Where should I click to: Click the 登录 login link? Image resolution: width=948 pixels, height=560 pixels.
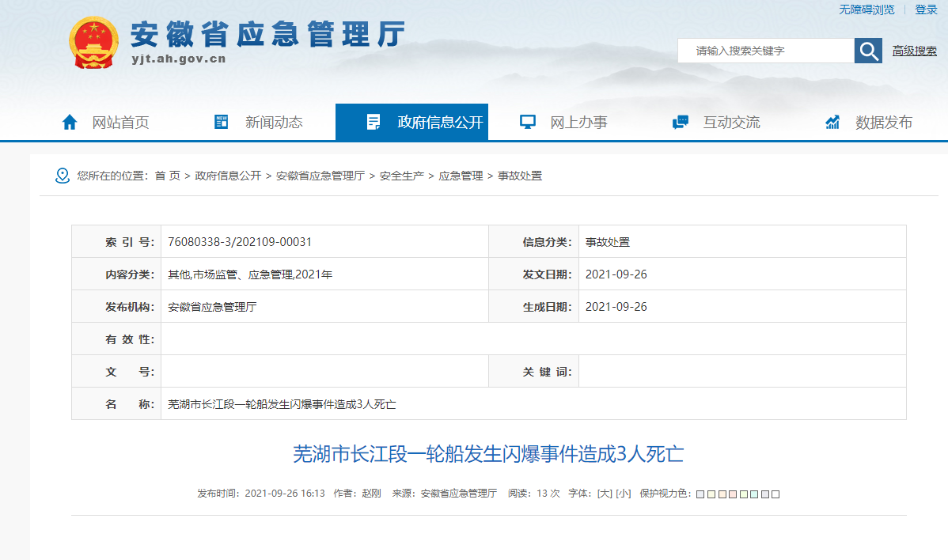(926, 9)
